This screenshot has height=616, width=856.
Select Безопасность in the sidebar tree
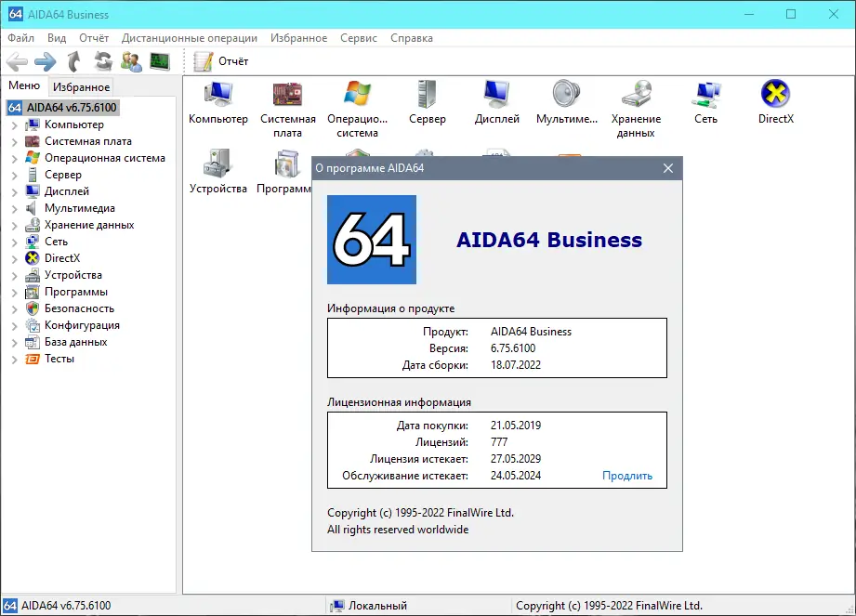pos(79,308)
